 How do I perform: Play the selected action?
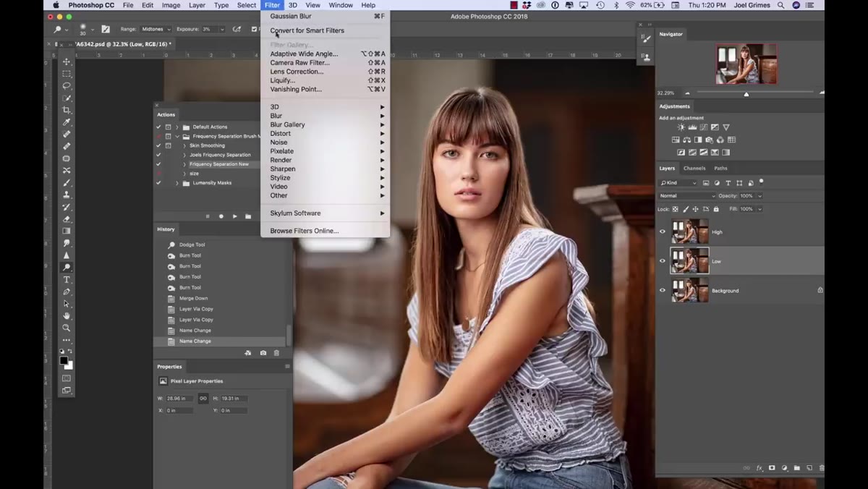[234, 216]
